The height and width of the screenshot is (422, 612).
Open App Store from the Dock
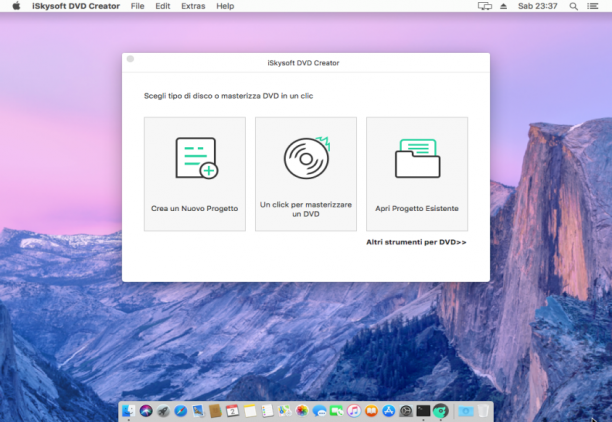tap(389, 411)
